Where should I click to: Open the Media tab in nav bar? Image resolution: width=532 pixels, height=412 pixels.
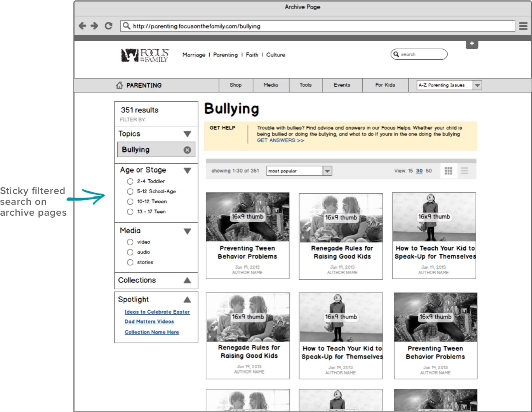click(x=271, y=85)
